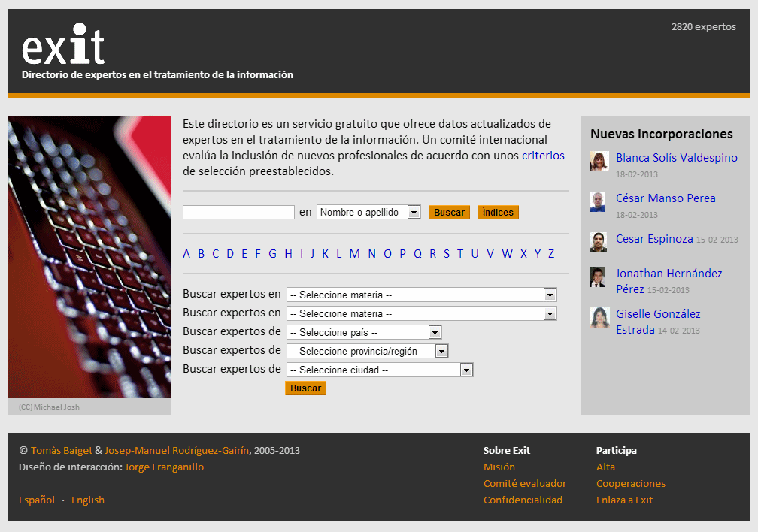Switch language to English

click(88, 500)
